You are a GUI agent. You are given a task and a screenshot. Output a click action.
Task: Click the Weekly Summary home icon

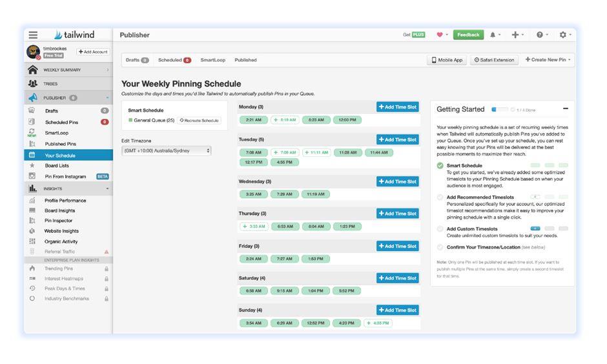click(x=32, y=70)
